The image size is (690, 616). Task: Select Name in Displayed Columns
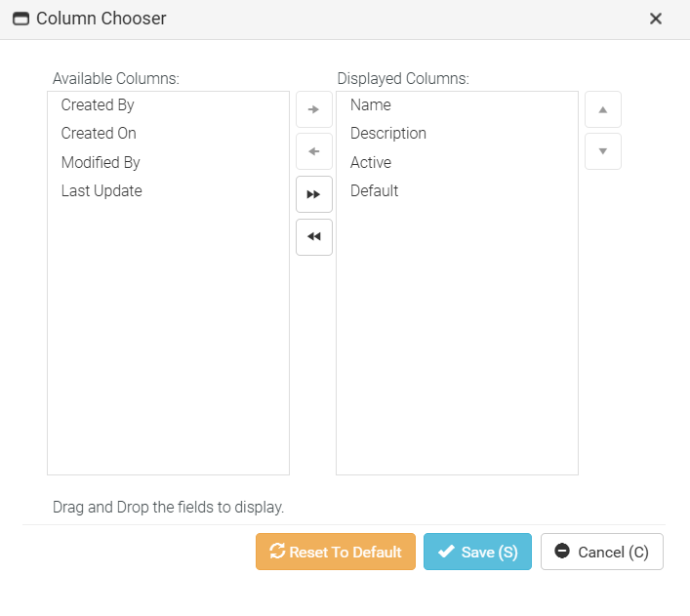370,104
